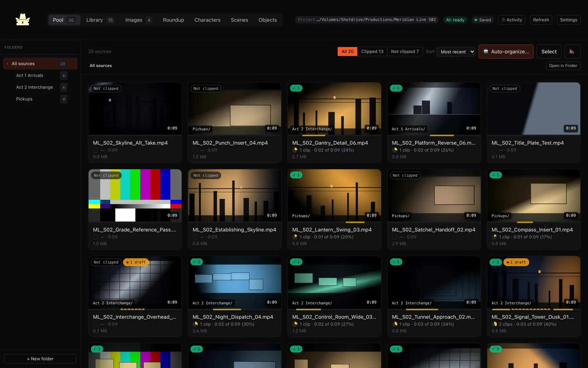588x368 pixels.
Task: Click the yellow clip range bar under Night Dispatch thumbnail
Action: [227, 309]
